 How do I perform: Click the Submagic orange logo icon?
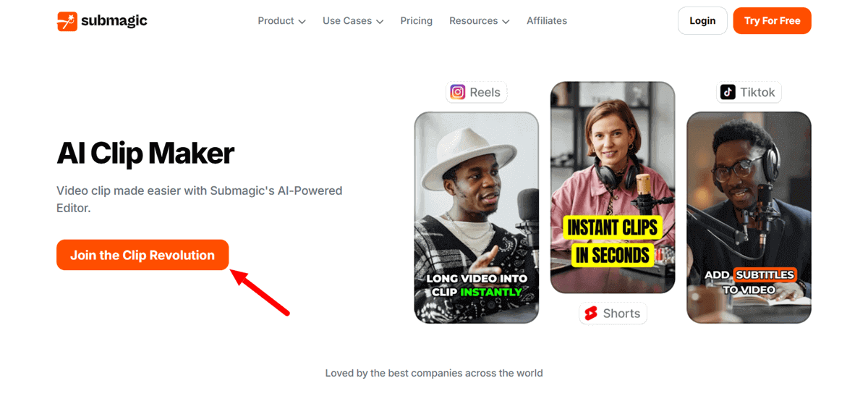(x=67, y=21)
